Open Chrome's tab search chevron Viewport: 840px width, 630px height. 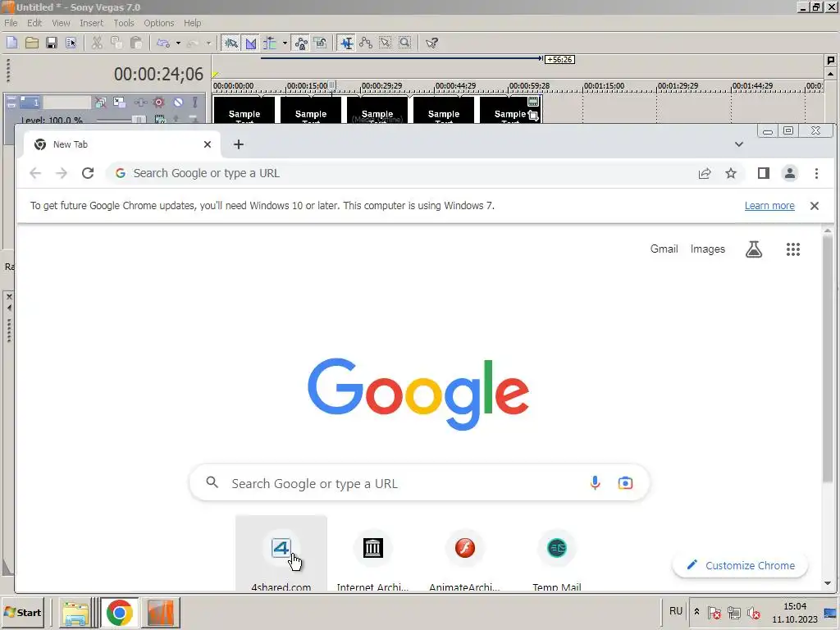(x=739, y=144)
